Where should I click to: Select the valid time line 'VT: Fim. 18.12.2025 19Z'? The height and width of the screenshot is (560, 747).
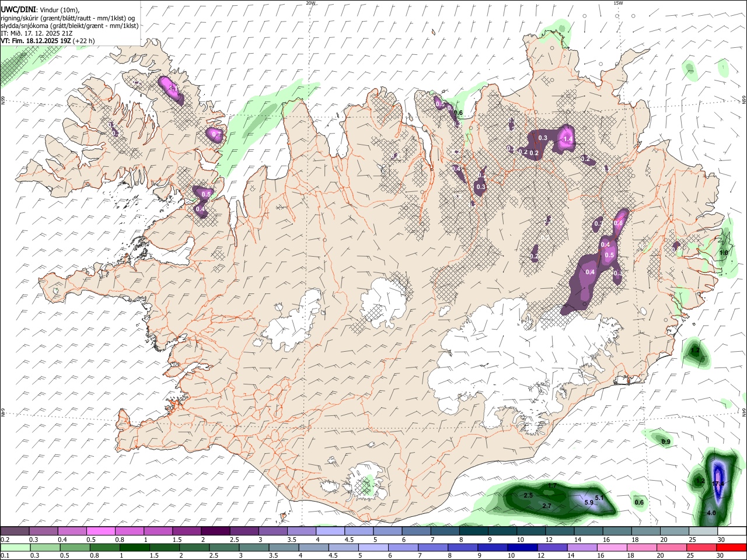point(36,41)
